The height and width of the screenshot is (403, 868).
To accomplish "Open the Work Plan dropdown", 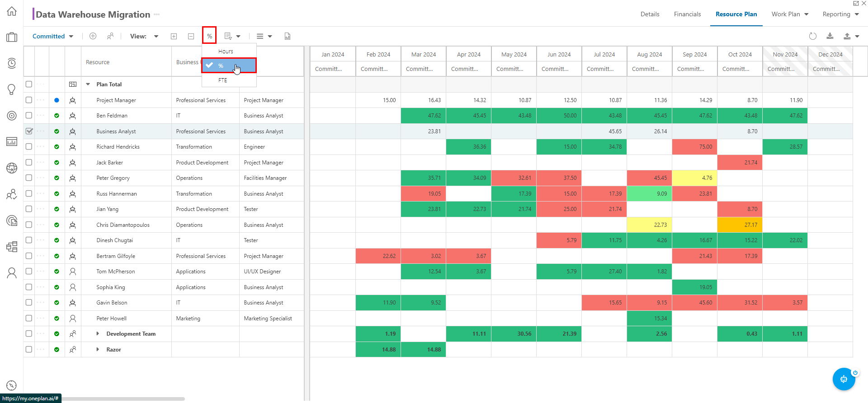I will click(x=790, y=14).
